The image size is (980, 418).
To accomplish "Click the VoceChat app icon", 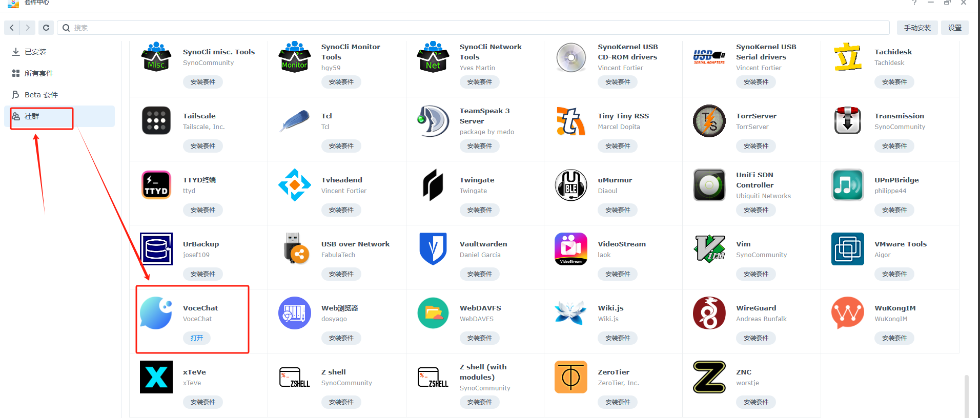I will (x=156, y=313).
